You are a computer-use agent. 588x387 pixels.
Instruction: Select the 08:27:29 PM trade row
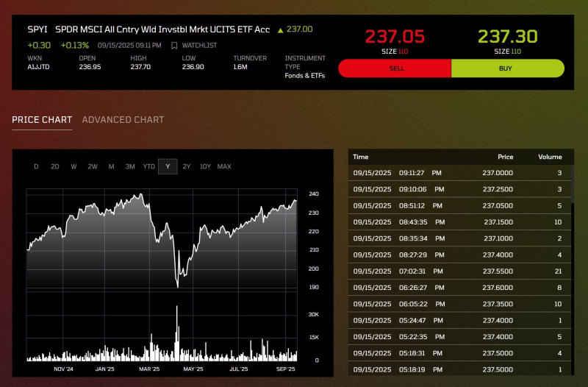tap(459, 255)
